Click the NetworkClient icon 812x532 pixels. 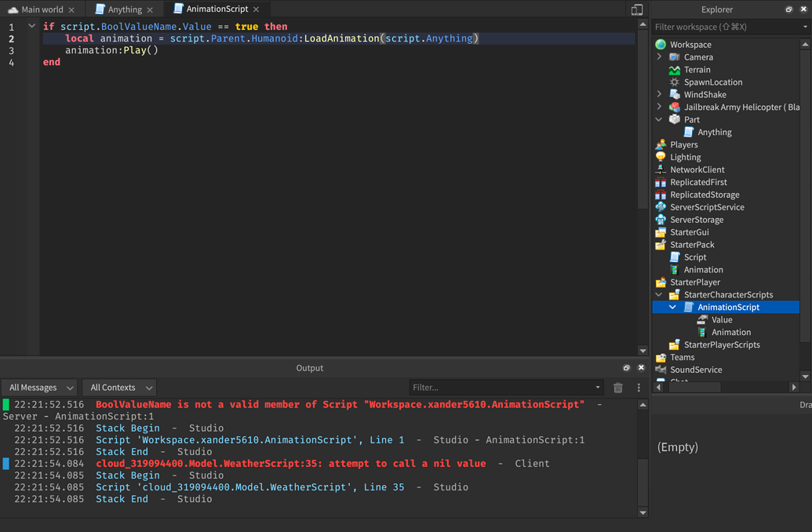661,169
